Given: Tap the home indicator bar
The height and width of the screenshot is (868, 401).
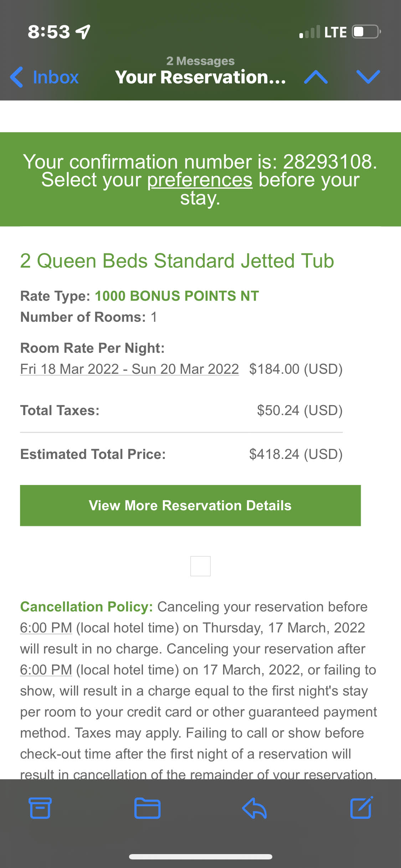Looking at the screenshot, I should coord(200,857).
